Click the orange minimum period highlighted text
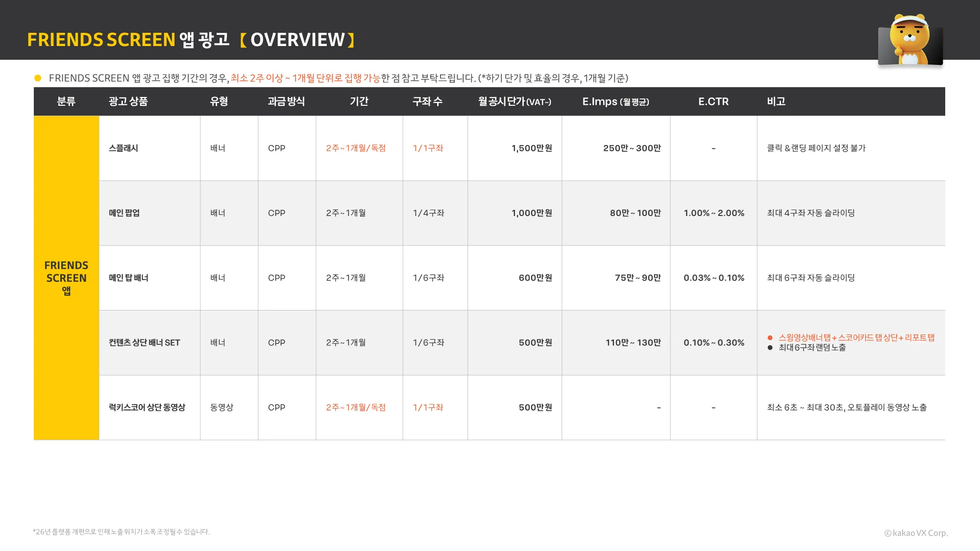 (305, 78)
